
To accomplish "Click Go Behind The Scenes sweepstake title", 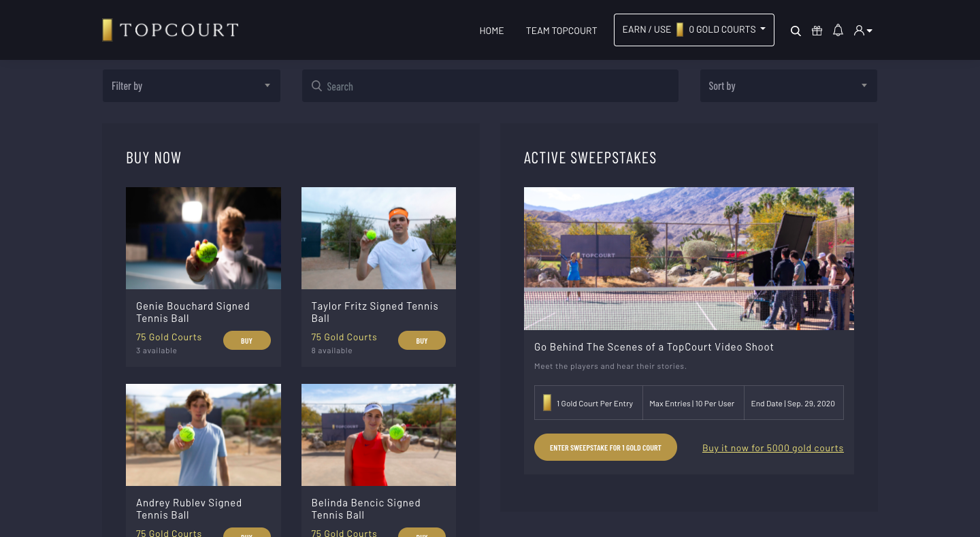I will pos(654,347).
